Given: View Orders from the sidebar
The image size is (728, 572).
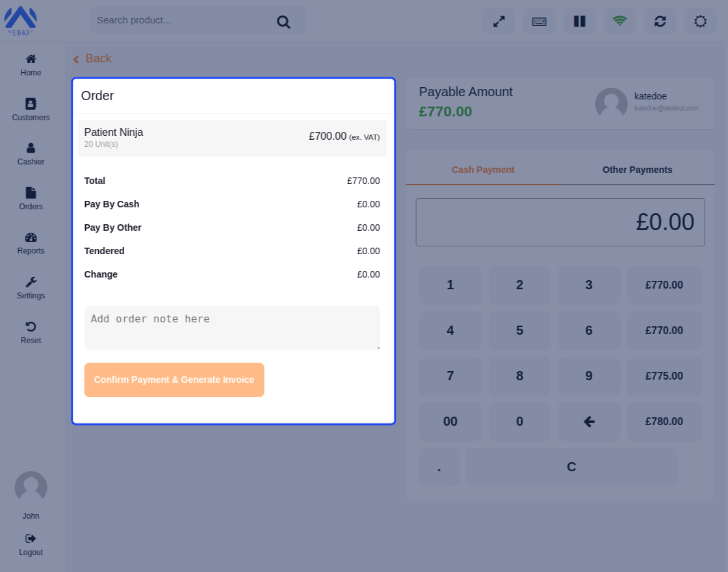Looking at the screenshot, I should (x=31, y=198).
